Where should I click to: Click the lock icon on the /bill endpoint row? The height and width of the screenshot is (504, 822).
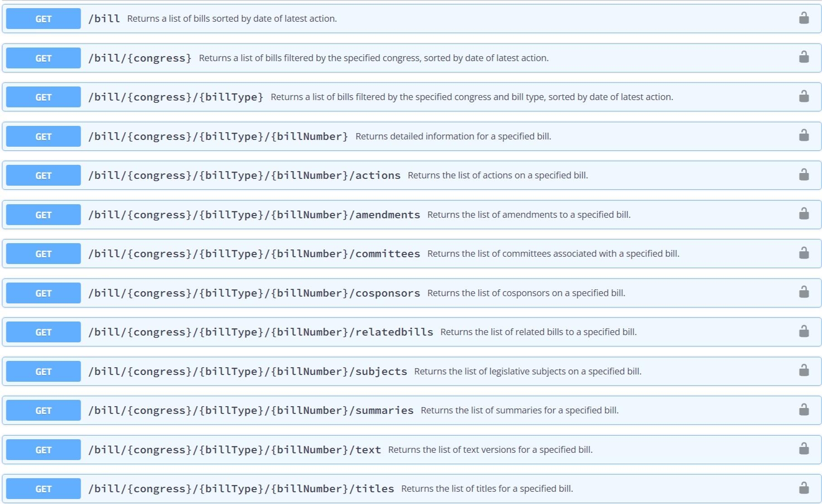(803, 18)
